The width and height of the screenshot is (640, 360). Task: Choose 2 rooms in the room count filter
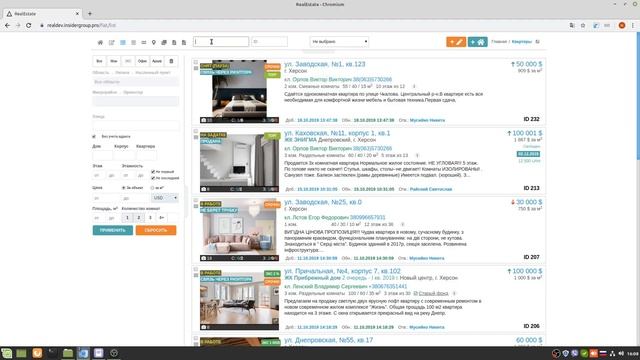click(x=139, y=218)
